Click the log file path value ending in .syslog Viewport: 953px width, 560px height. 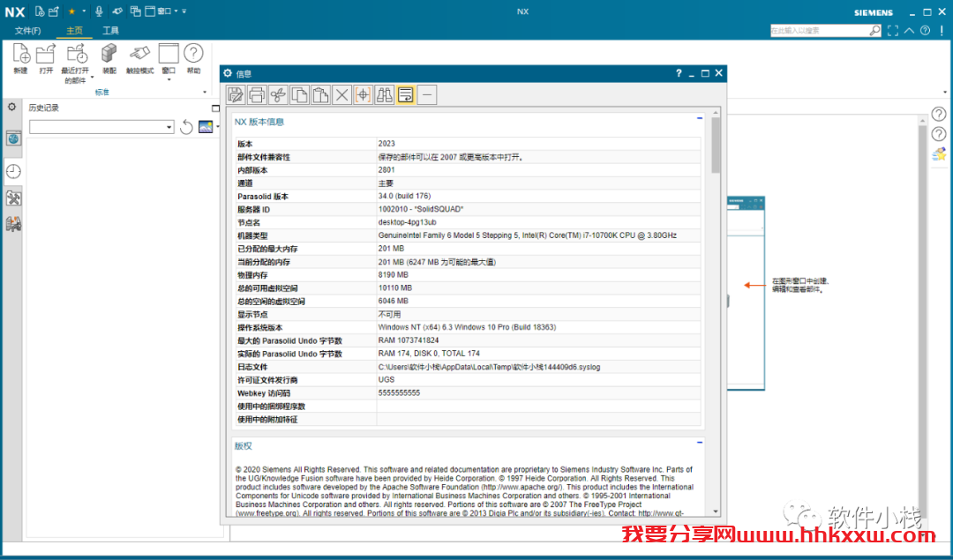pyautogui.click(x=489, y=367)
